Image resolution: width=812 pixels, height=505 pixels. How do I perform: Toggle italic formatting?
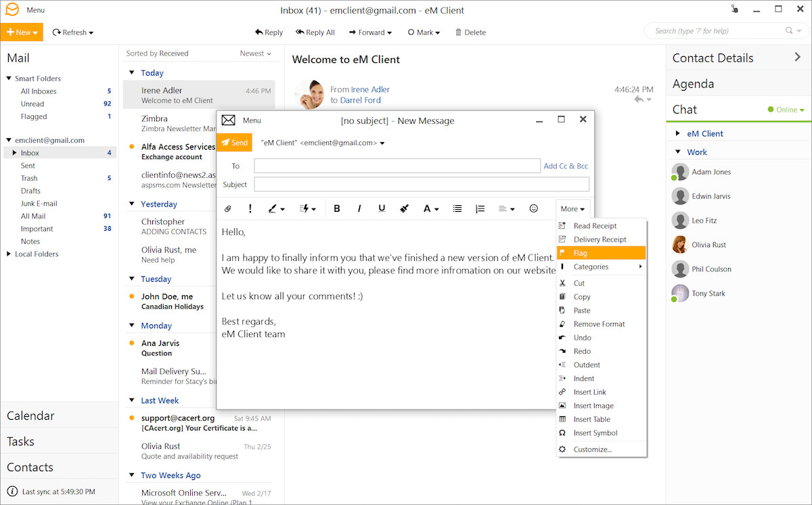point(359,208)
